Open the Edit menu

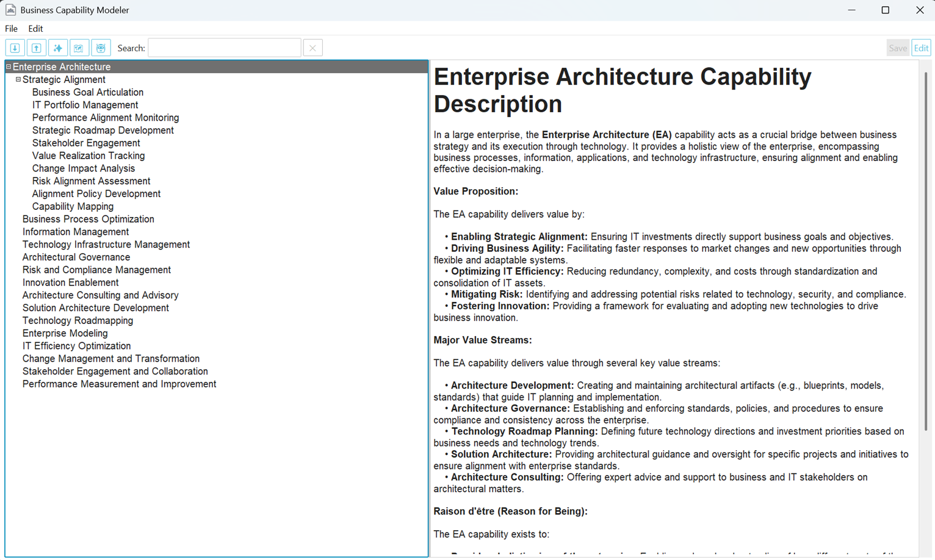[x=35, y=29]
